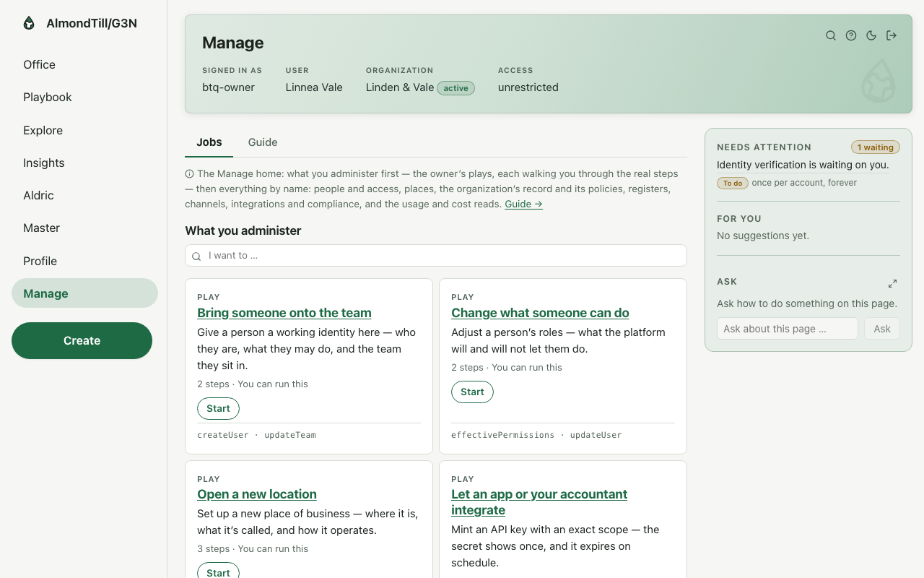Start the Bring someone onto the team play
Screen dimensions: 924x578
(x=218, y=408)
